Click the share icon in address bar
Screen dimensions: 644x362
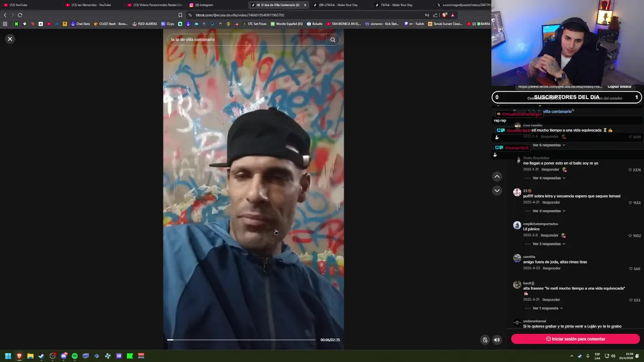pos(435,15)
